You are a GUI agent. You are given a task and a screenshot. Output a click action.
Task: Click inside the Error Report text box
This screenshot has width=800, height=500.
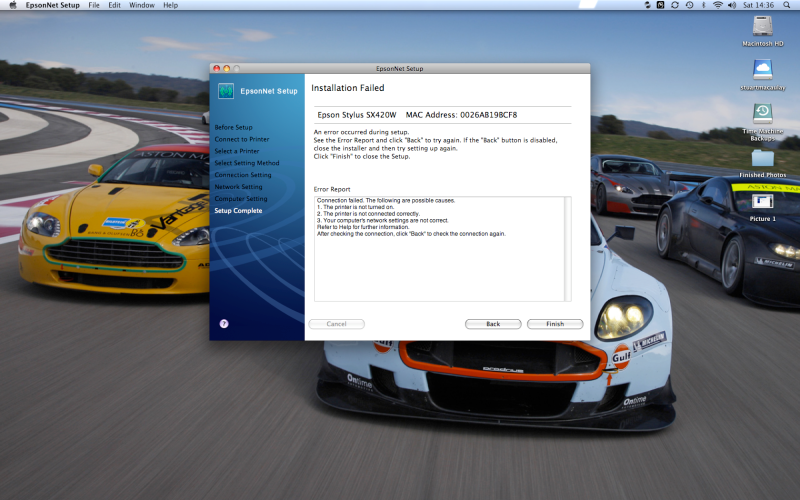(x=439, y=248)
